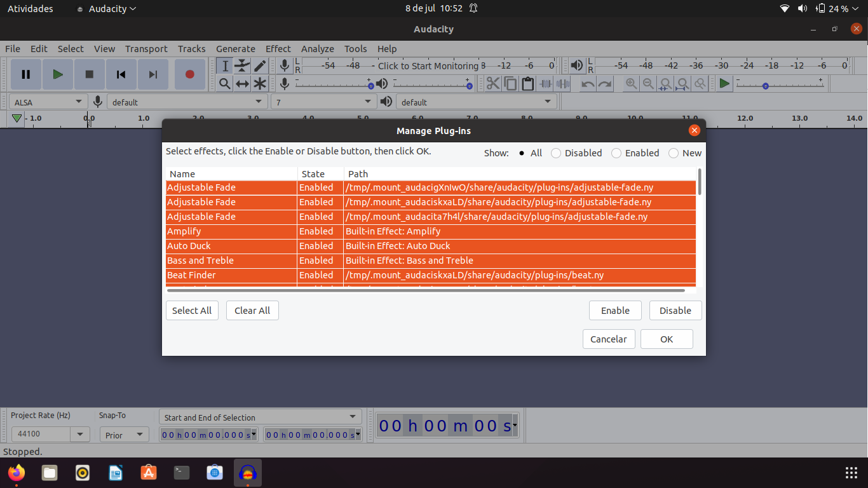The height and width of the screenshot is (488, 868).
Task: Click the Trim audio icon
Action: (545, 83)
